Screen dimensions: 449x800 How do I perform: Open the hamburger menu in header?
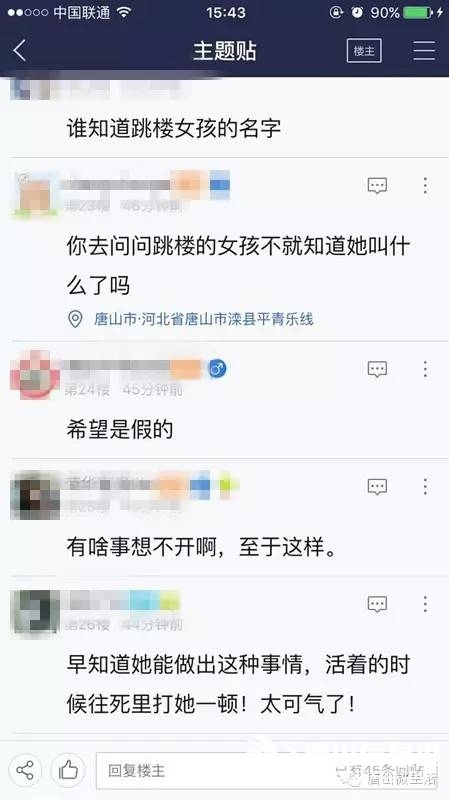pos(424,51)
